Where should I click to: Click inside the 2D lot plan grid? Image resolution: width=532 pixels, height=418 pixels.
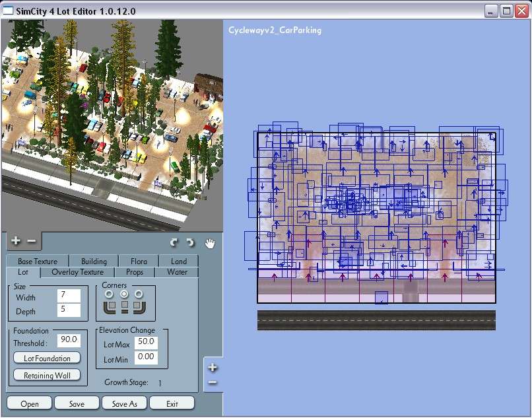pyautogui.click(x=376, y=217)
